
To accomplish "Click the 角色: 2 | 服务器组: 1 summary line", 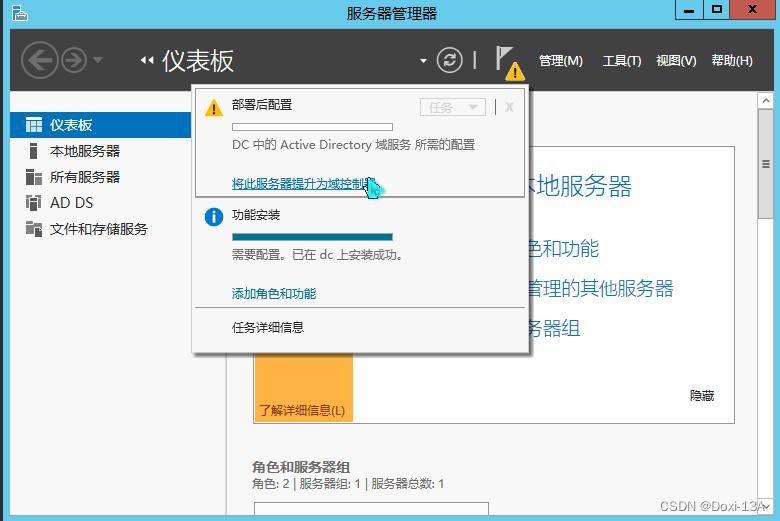I will click(x=348, y=484).
